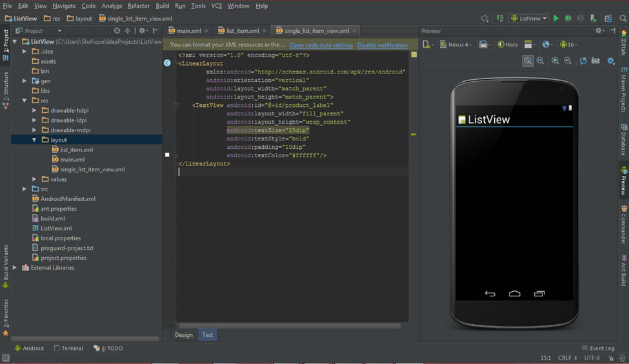
Task: Click the related class gutter icon beside LinearLayout
Action: 167,63
